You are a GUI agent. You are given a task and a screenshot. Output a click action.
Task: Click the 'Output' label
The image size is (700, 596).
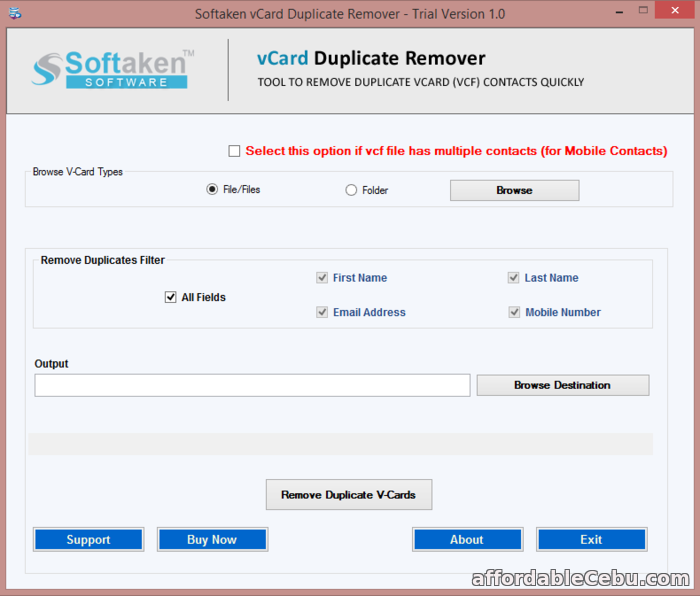pyautogui.click(x=51, y=363)
